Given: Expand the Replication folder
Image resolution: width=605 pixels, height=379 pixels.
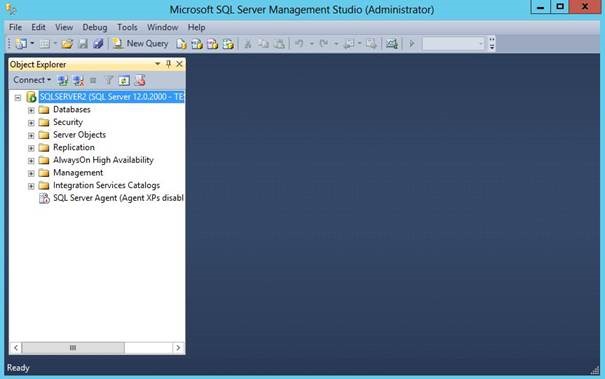Looking at the screenshot, I should tap(31, 148).
